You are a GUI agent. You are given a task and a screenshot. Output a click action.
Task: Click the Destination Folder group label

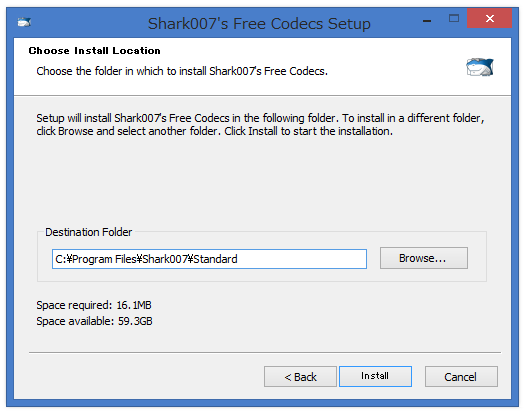pos(88,232)
